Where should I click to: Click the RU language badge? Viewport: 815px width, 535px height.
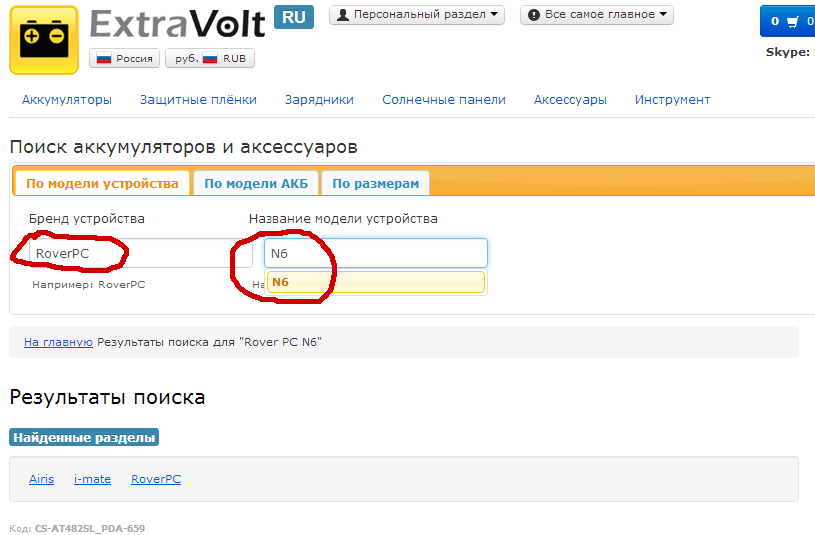coord(294,17)
